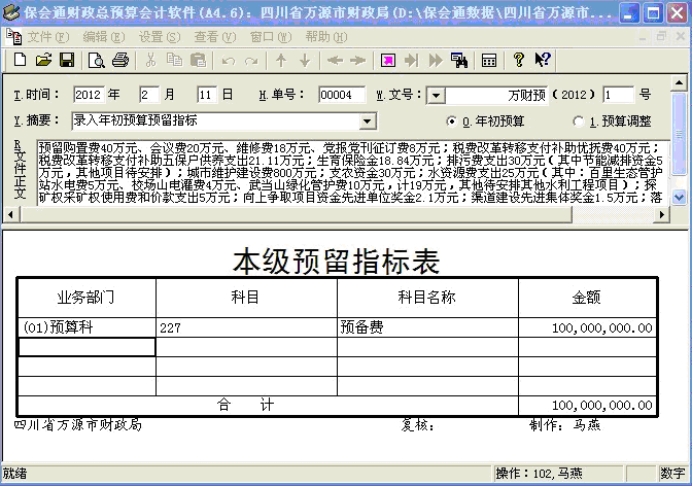Select the 年初预算 radio button
This screenshot has height=487, width=693.
451,122
